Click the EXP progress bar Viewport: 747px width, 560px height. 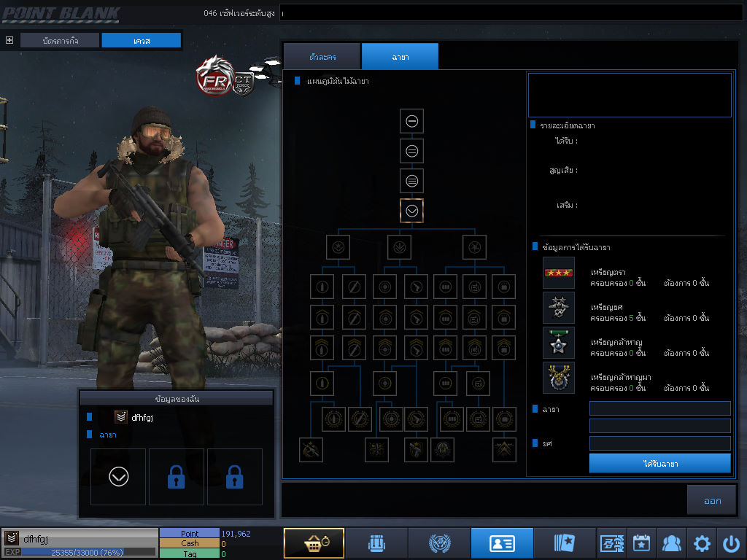click(88, 553)
